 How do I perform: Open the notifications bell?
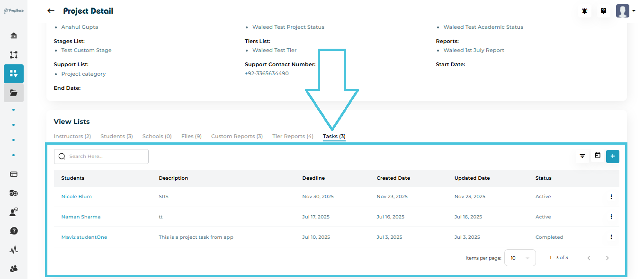(585, 11)
